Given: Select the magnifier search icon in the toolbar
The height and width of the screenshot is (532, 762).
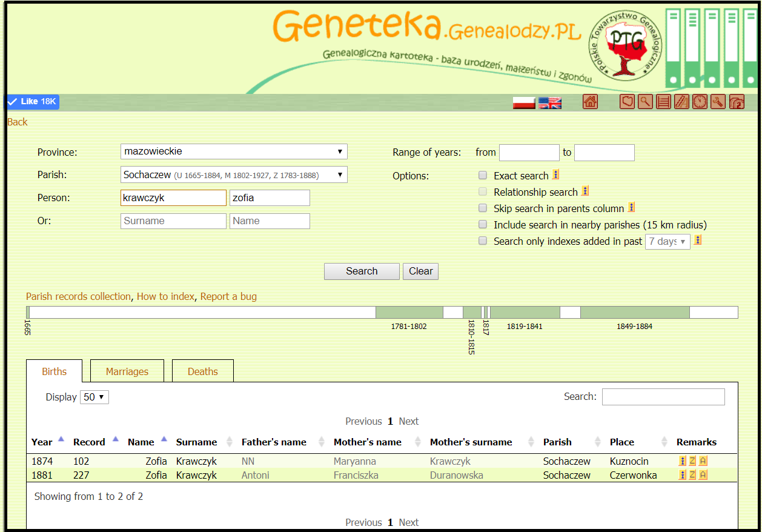Looking at the screenshot, I should pos(645,102).
